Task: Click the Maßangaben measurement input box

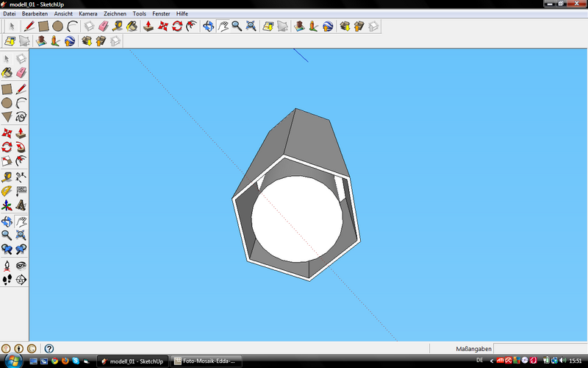Action: click(540, 348)
